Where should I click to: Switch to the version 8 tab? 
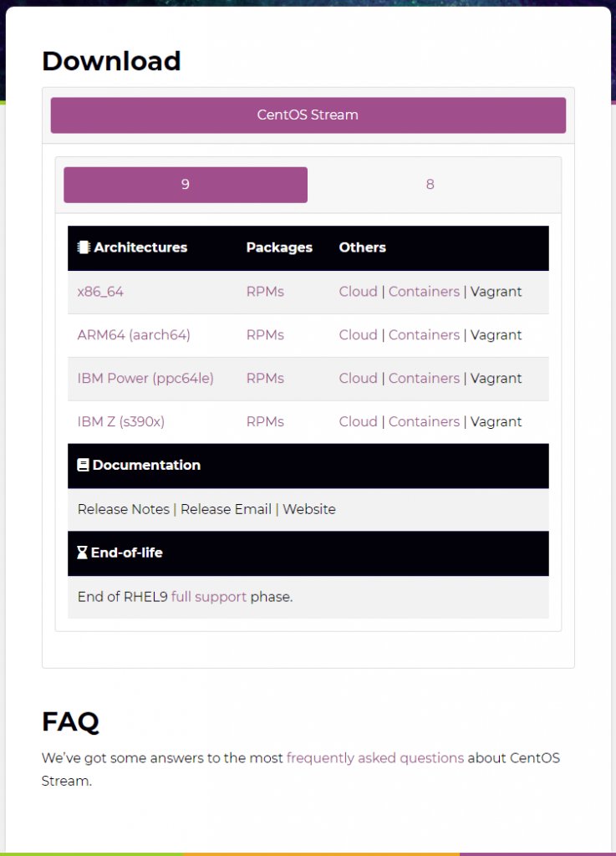(430, 185)
